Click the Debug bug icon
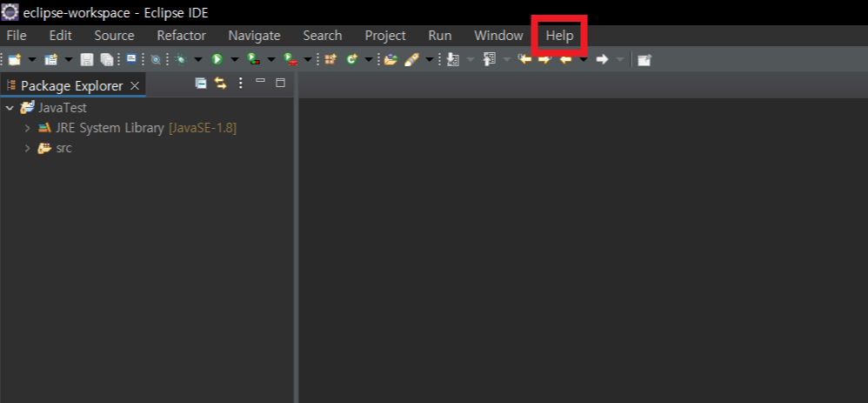The height and width of the screenshot is (403, 868). pyautogui.click(x=180, y=59)
